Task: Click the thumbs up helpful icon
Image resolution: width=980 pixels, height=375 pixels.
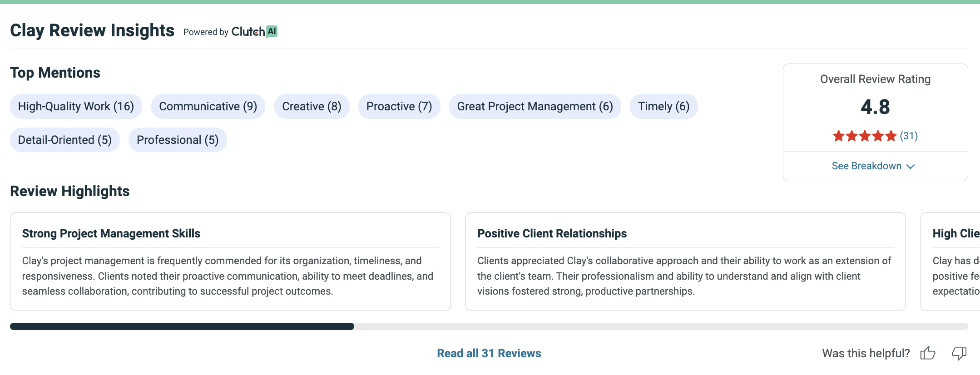Action: pyautogui.click(x=928, y=353)
